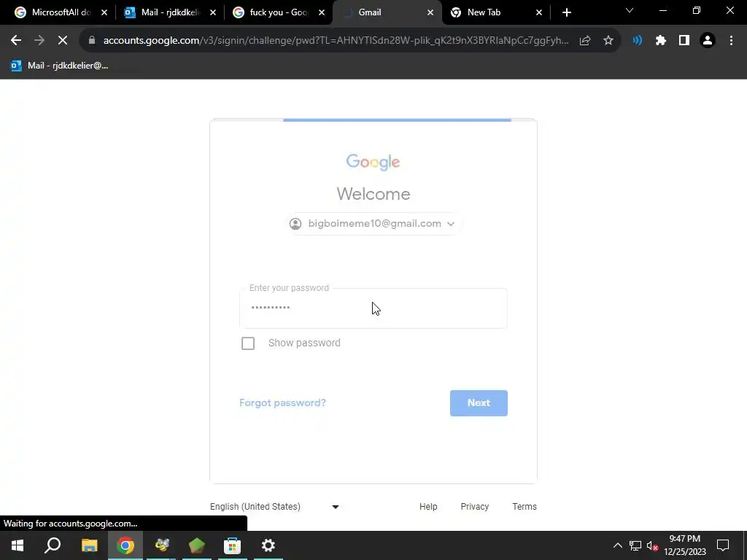Viewport: 747px width, 560px height.
Task: Open the Help link
Action: (x=428, y=507)
